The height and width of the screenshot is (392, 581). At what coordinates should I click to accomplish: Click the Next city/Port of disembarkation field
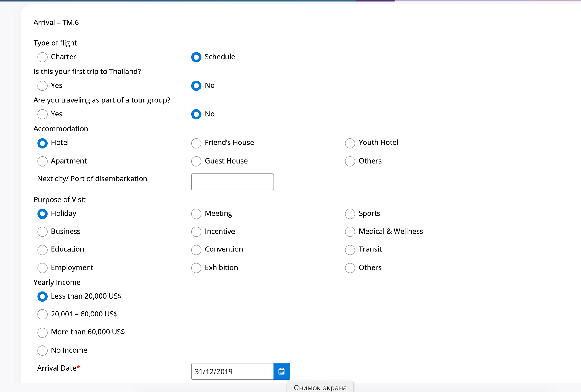[x=232, y=182]
